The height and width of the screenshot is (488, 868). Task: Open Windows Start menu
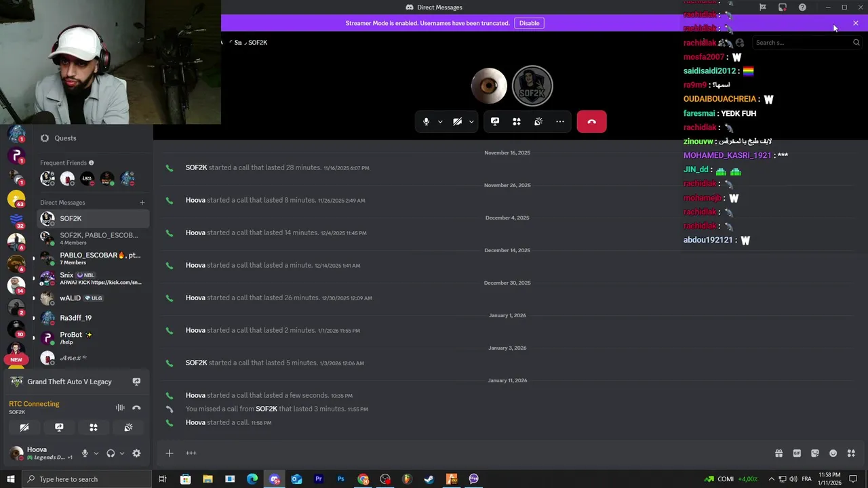click(x=10, y=479)
